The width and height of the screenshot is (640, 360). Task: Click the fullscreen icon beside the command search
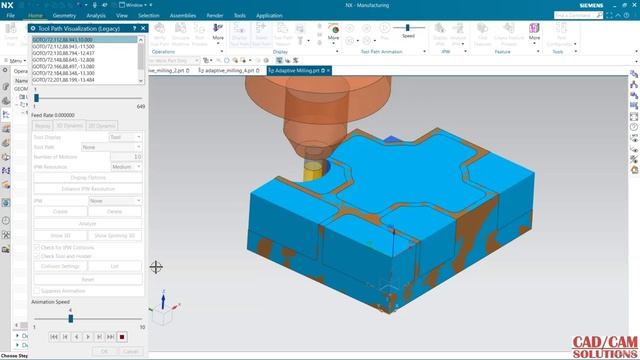click(x=609, y=15)
